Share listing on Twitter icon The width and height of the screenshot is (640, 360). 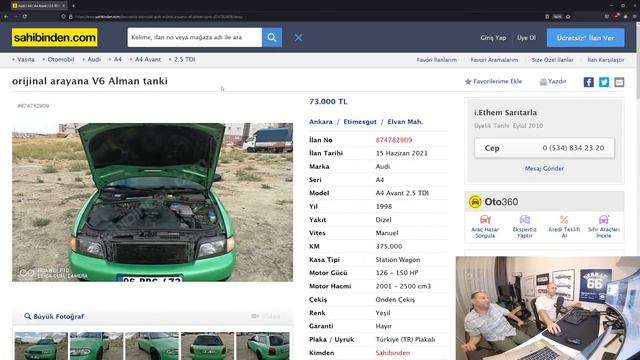click(x=604, y=82)
